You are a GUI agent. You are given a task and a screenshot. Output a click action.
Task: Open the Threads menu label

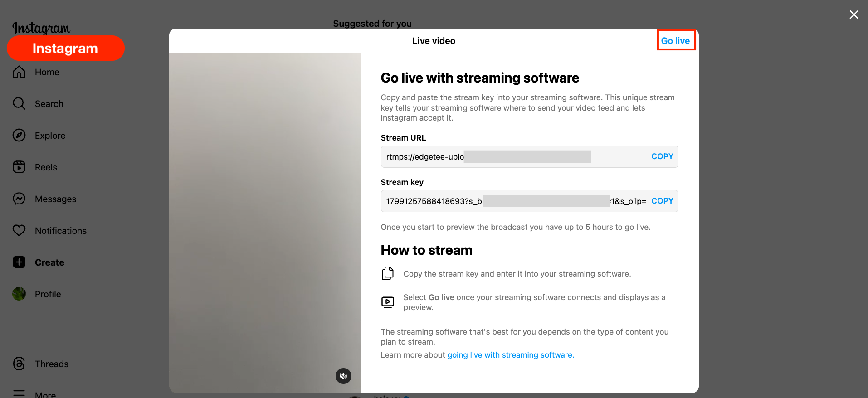click(52, 364)
